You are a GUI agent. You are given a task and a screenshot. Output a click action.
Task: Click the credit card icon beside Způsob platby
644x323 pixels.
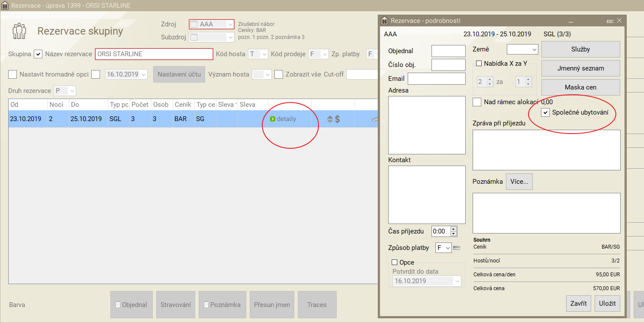click(x=457, y=248)
